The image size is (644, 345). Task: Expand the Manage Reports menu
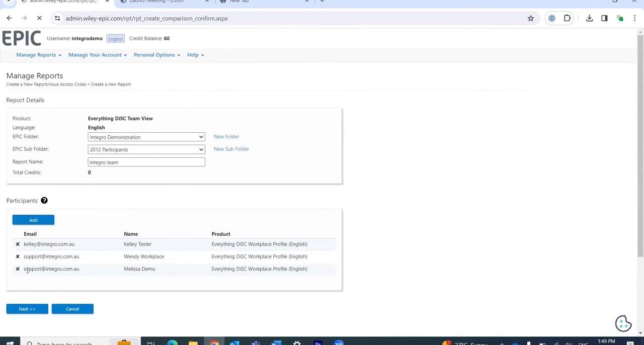pyautogui.click(x=39, y=55)
